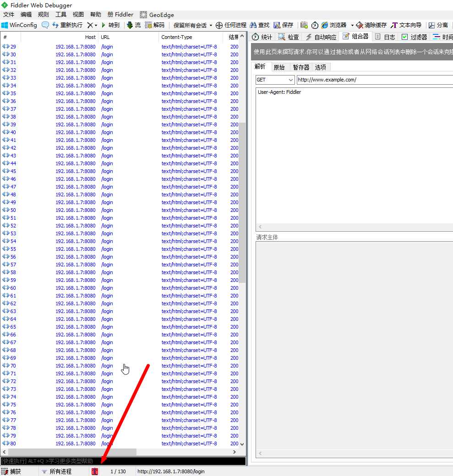Open the 文本向导 text wizard
Viewport: 453px width, 476px height.
(x=406, y=25)
